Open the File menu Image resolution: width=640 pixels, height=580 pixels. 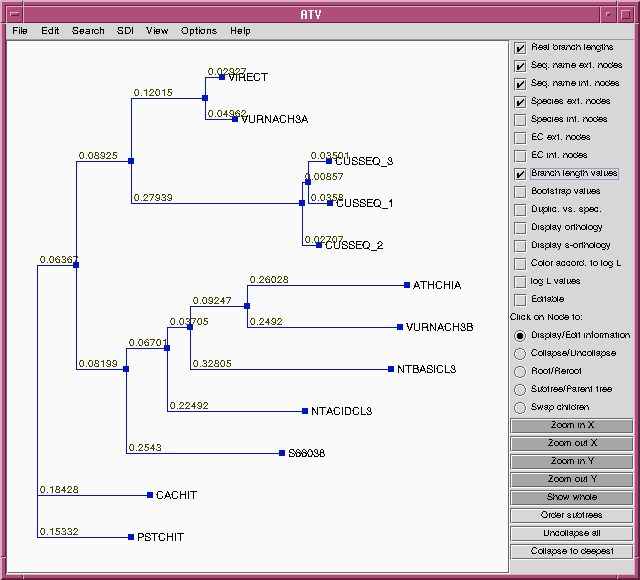[20, 31]
